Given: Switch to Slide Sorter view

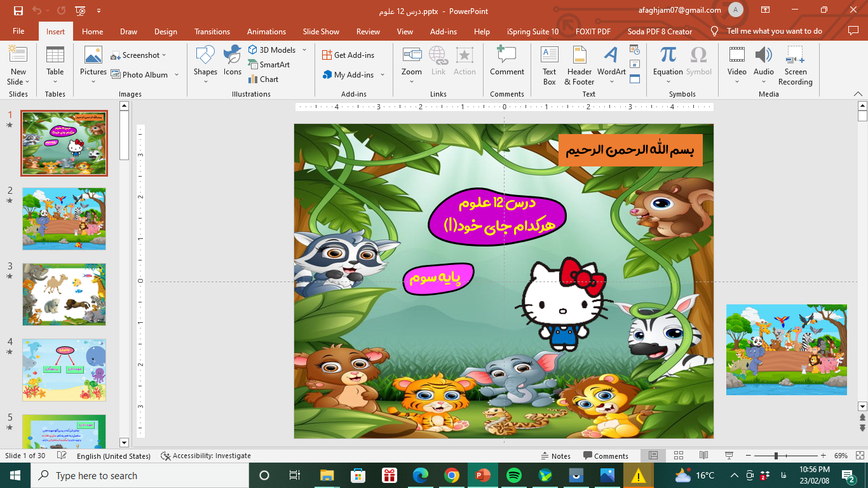Looking at the screenshot, I should 679,456.
